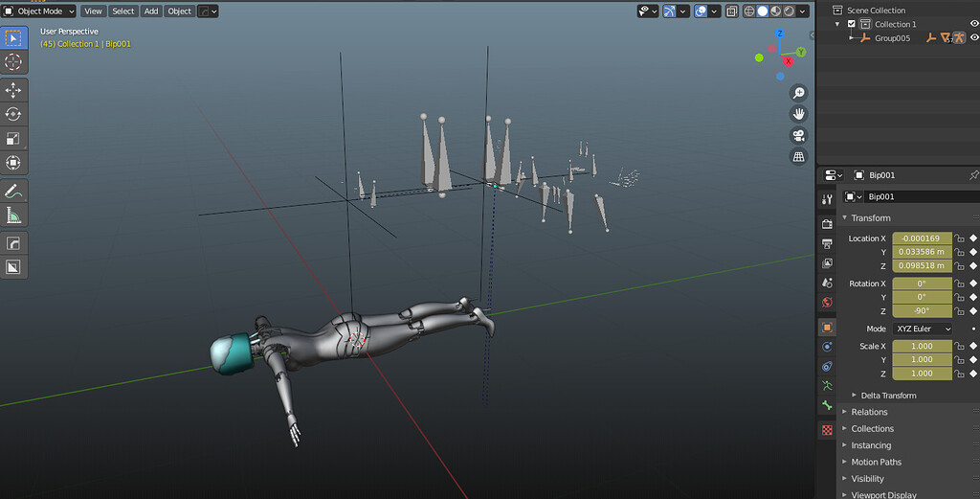Toggle camera view with camera icon
The width and height of the screenshot is (980, 499).
pos(799,135)
